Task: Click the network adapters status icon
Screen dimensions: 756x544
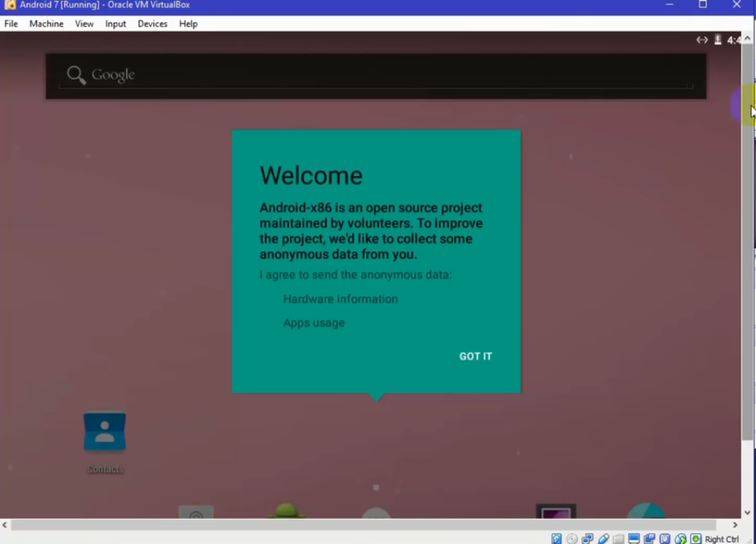Action: coord(587,539)
